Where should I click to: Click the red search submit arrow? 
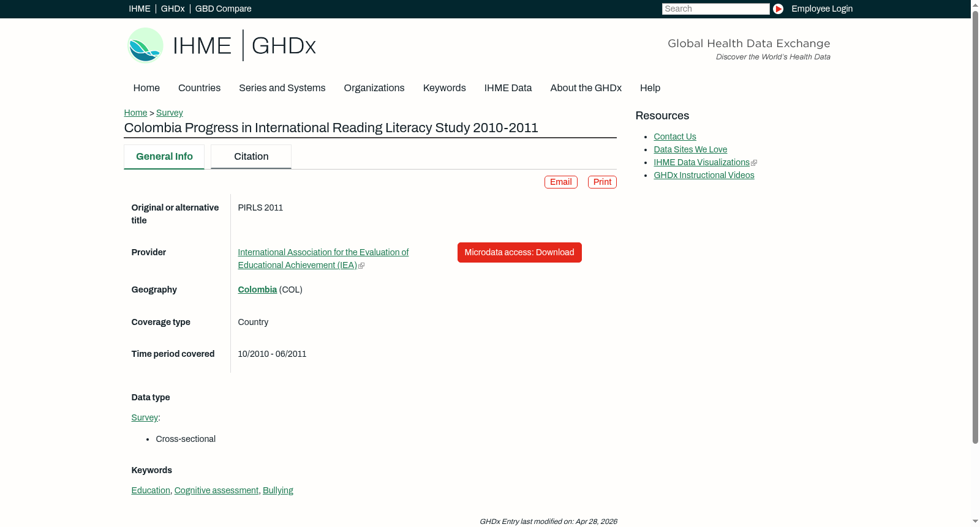778,9
